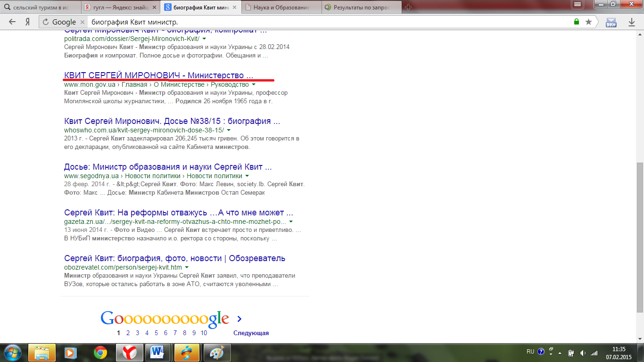The height and width of the screenshot is (362, 644).
Task: Go to results page 2
Action: (128, 333)
